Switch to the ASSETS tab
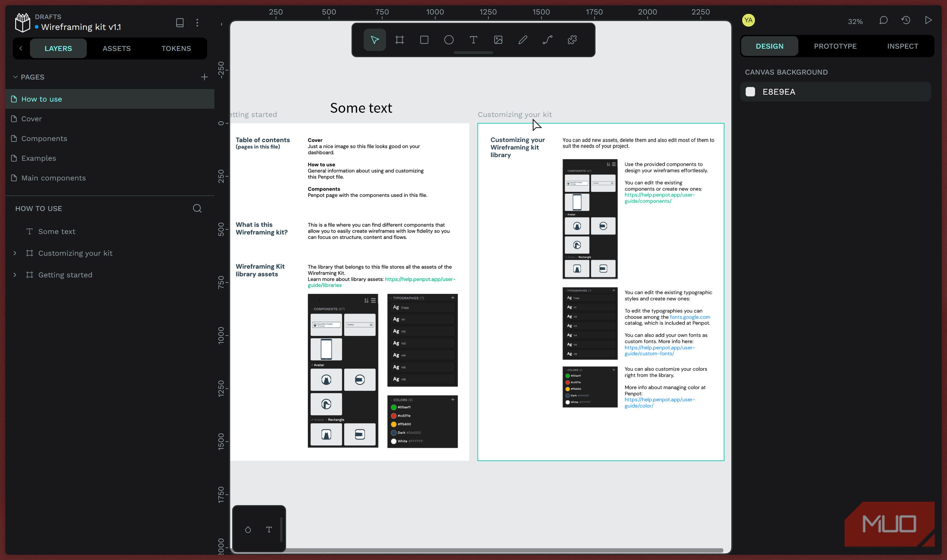947x560 pixels. coord(117,48)
